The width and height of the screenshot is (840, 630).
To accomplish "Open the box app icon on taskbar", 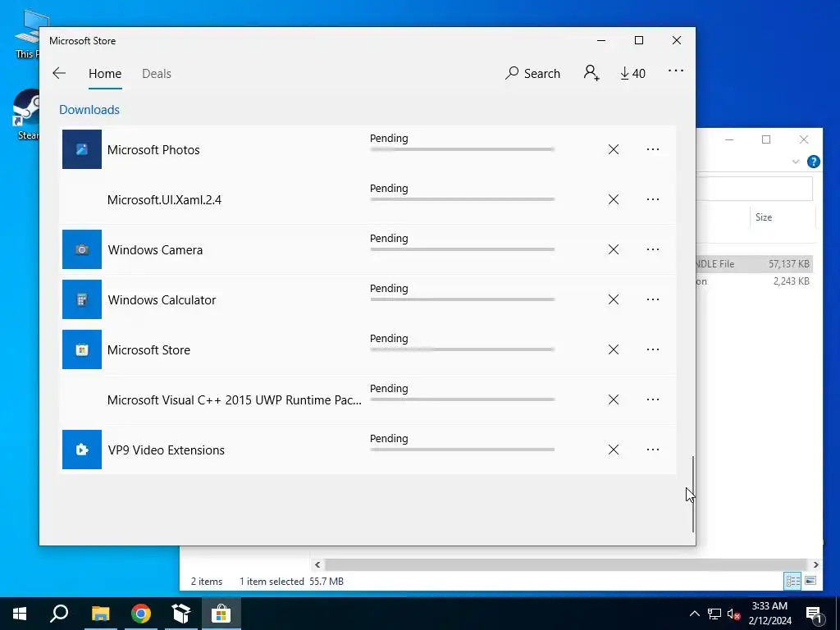I will 181,614.
